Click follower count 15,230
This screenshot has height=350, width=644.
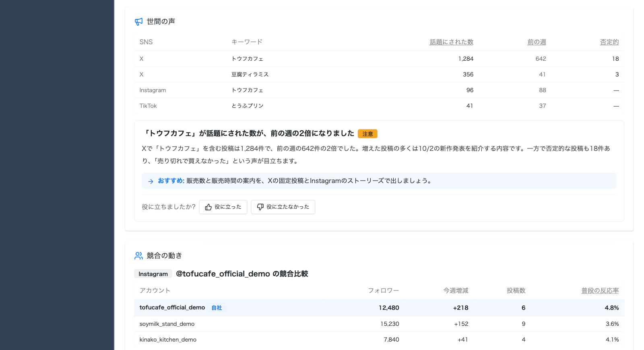tap(390, 324)
